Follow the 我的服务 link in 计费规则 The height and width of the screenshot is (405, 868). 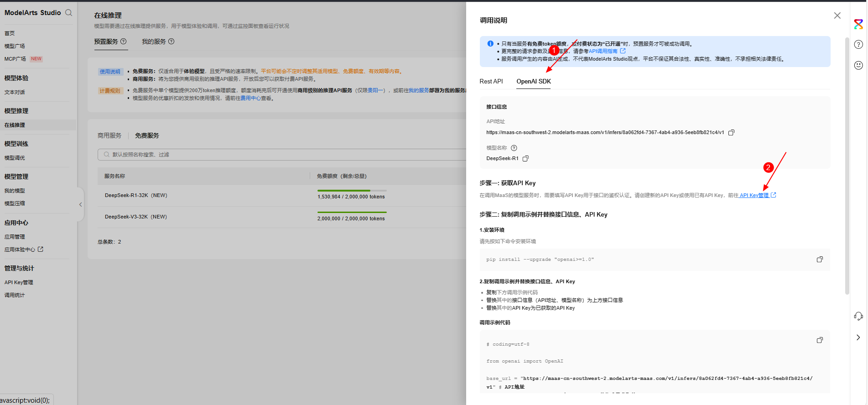coord(418,90)
